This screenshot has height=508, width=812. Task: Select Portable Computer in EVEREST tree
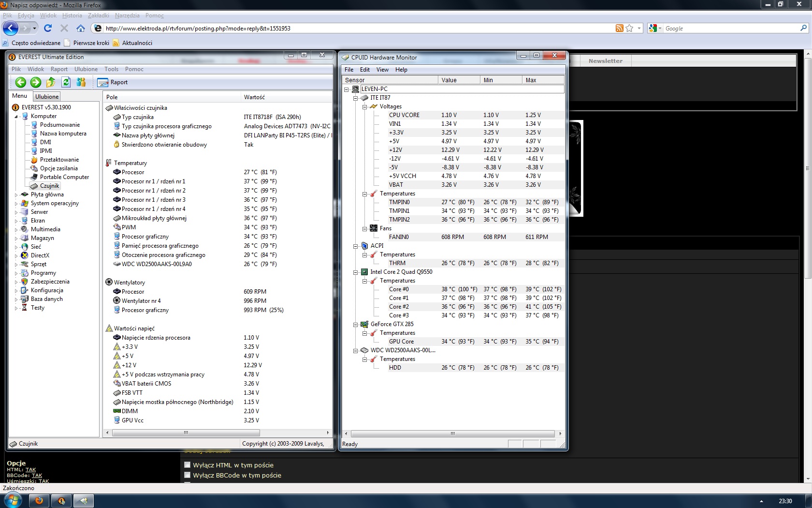tap(64, 177)
